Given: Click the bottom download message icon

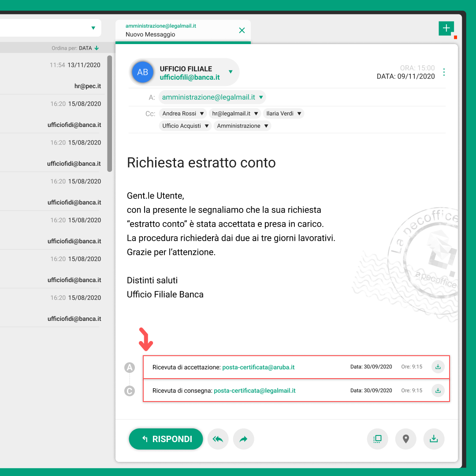Looking at the screenshot, I should point(434,439).
